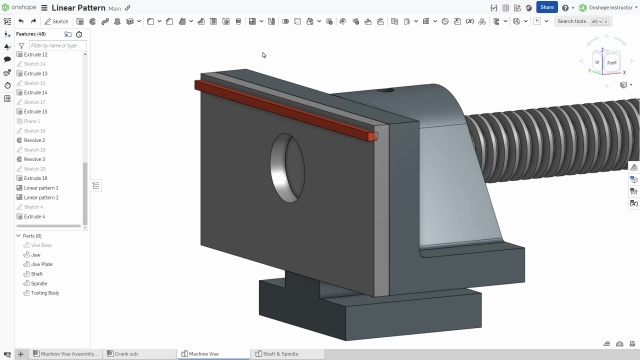Collapse the Parts (6) list

18,236
